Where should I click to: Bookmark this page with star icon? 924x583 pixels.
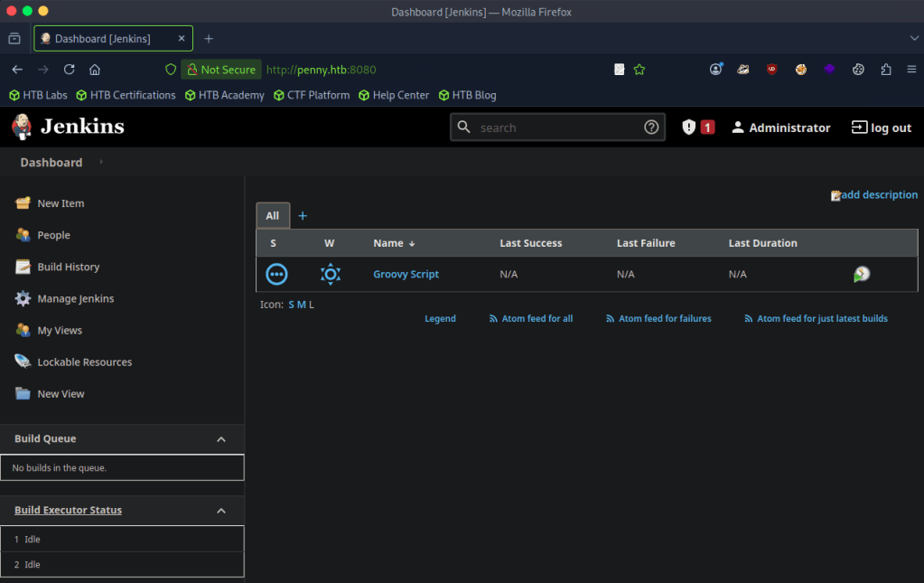click(x=639, y=70)
